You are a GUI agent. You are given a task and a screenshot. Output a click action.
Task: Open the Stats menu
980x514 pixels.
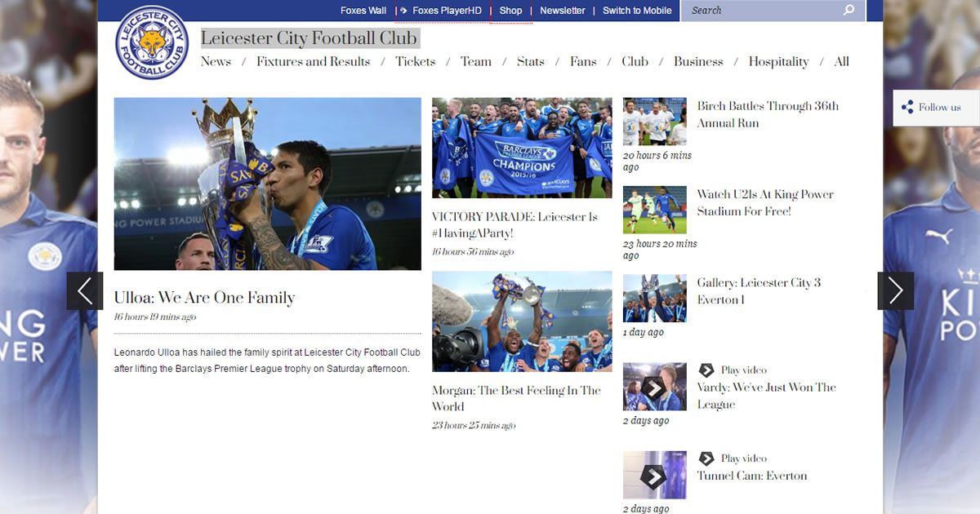point(530,61)
